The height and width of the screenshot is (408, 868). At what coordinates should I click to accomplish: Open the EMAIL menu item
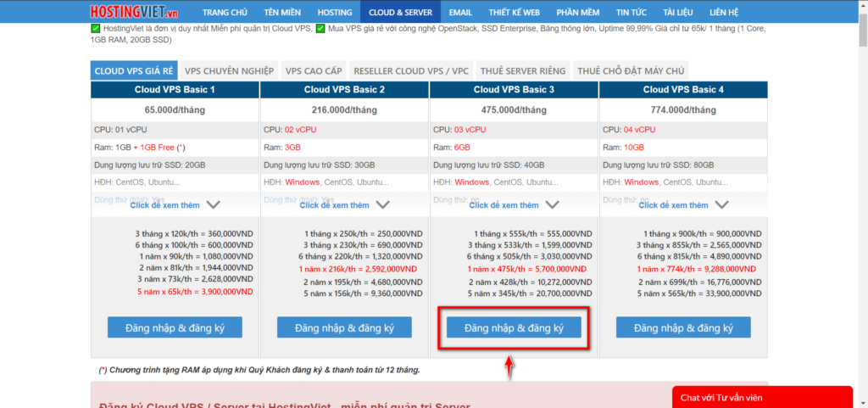460,12
